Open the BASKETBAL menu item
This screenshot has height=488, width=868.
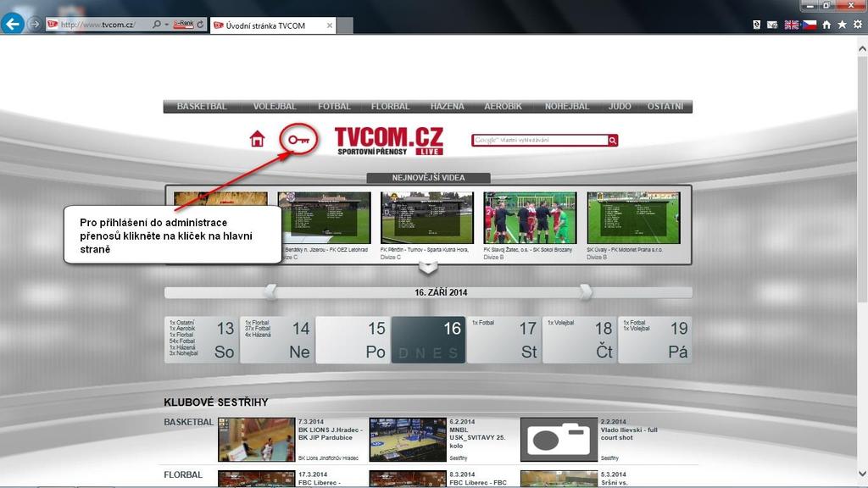pyautogui.click(x=202, y=106)
